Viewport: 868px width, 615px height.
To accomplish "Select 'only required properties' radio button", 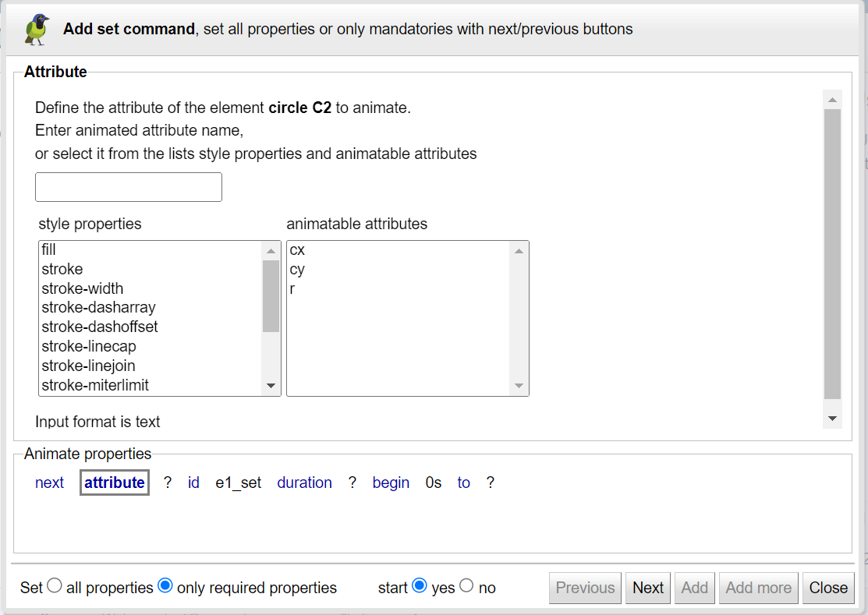I will (165, 586).
